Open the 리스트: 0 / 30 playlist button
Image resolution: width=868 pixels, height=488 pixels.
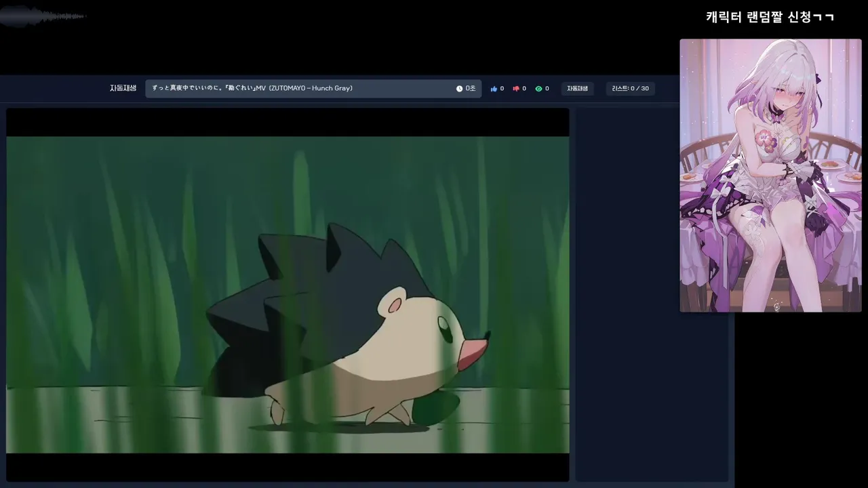point(630,89)
